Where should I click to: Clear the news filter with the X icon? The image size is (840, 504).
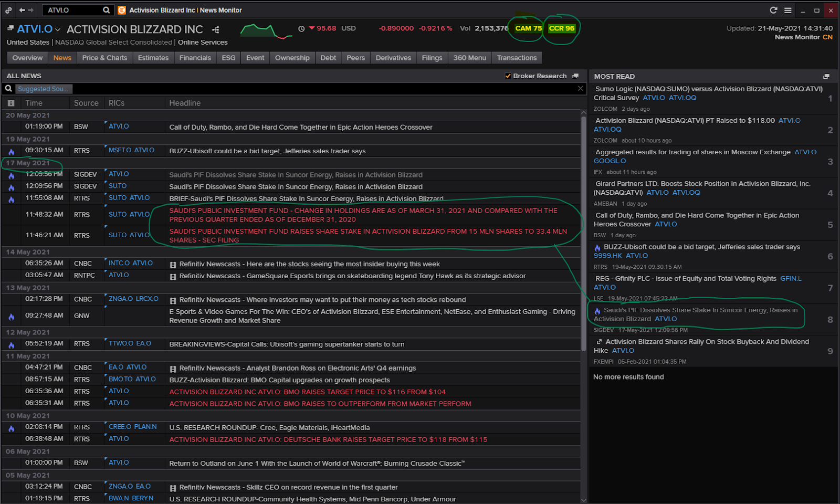click(x=581, y=89)
